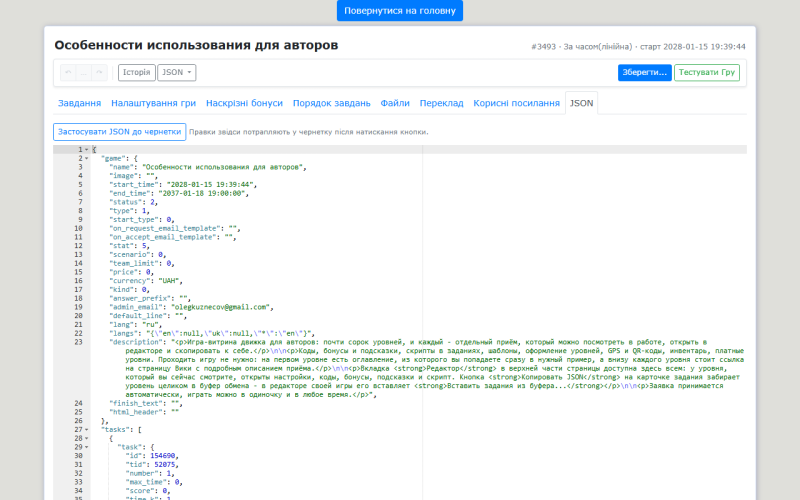Collapse the "game" object fold on line 2
The height and width of the screenshot is (500, 800).
(x=87, y=158)
